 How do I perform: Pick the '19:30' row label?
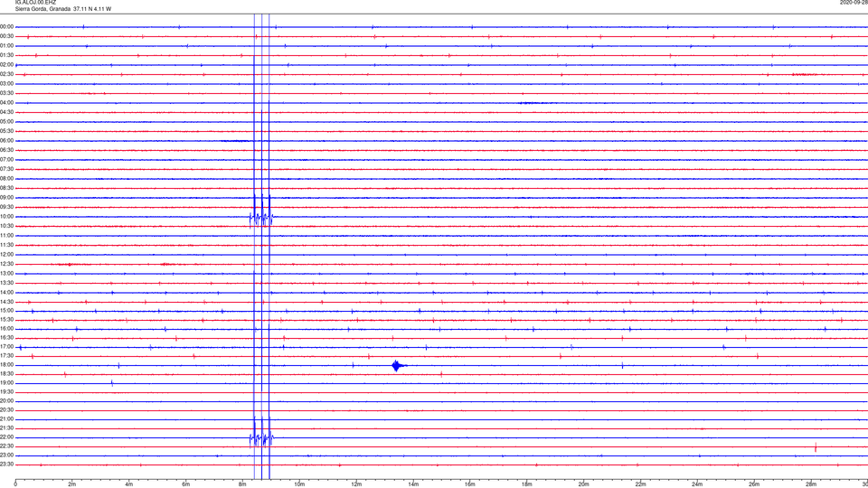(x=6, y=391)
